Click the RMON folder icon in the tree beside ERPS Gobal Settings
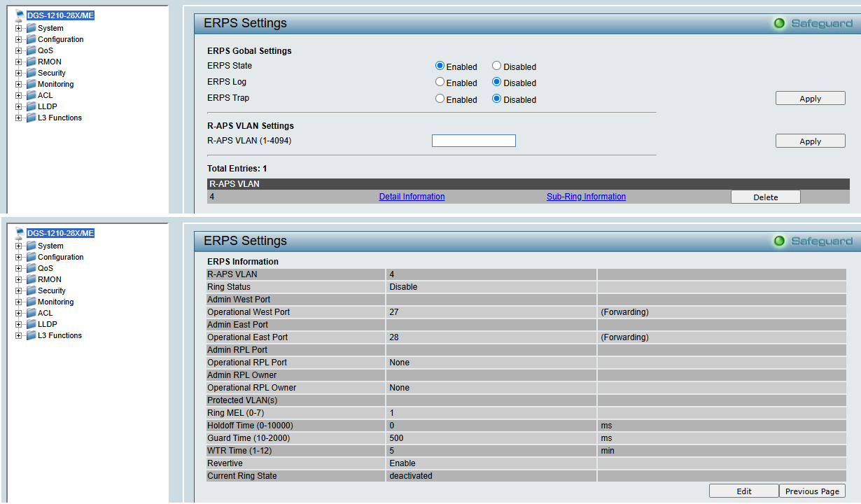The width and height of the screenshot is (861, 504). (31, 62)
